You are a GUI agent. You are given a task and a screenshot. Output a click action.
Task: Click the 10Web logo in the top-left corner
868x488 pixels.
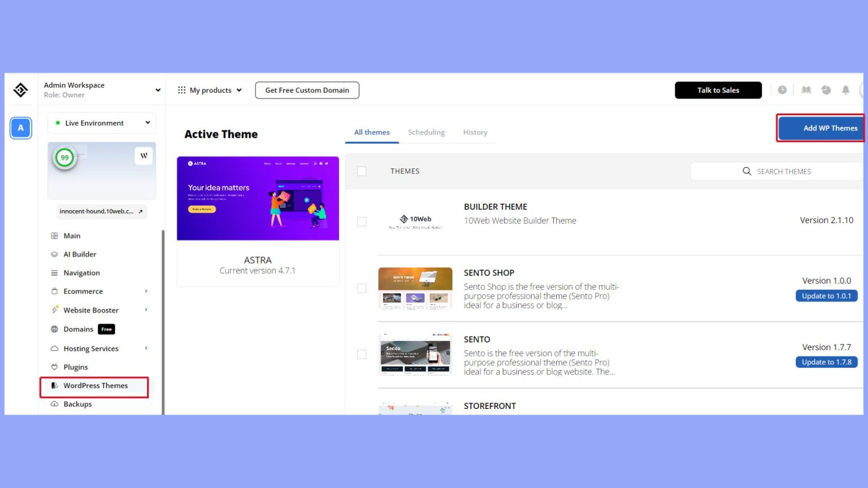20,89
